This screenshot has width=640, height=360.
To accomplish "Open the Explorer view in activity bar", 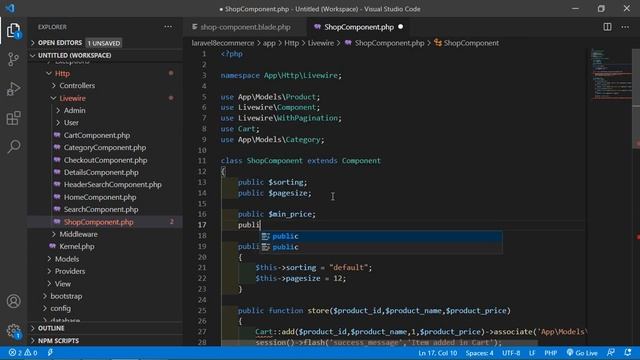I will point(13,30).
